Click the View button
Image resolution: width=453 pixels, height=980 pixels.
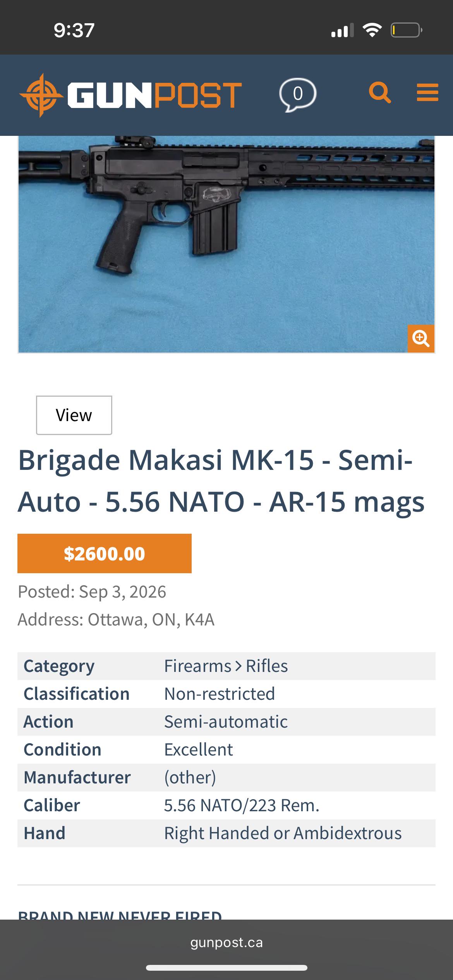click(74, 415)
